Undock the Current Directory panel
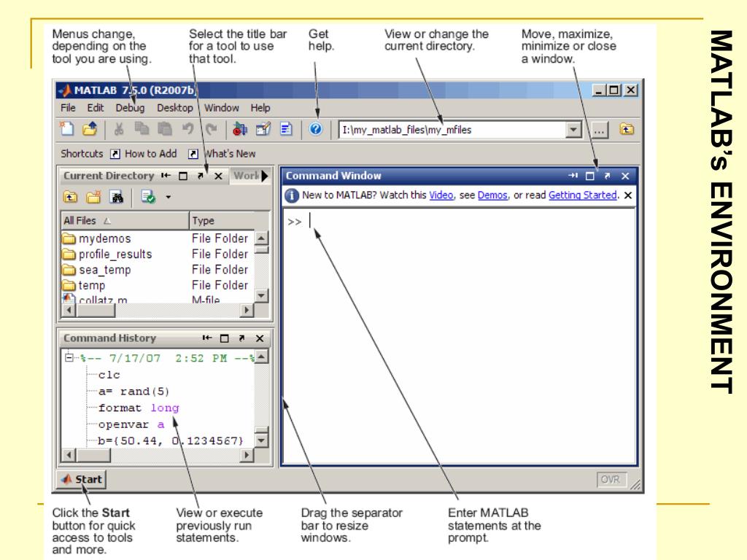This screenshot has width=747, height=560. [x=201, y=176]
